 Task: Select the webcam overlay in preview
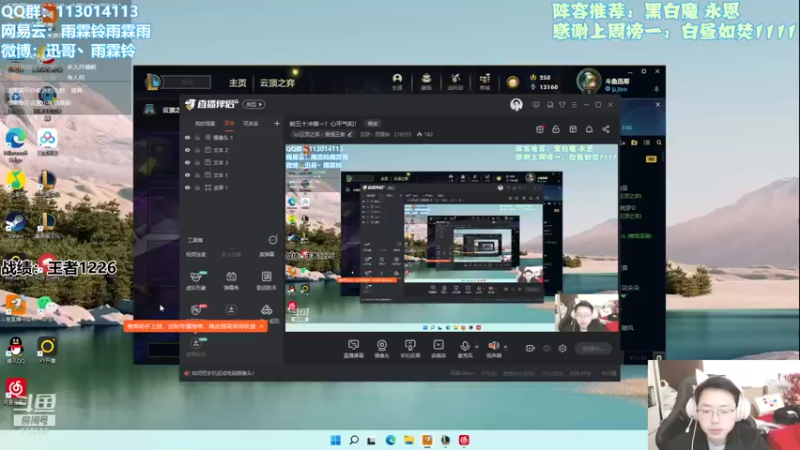point(587,312)
